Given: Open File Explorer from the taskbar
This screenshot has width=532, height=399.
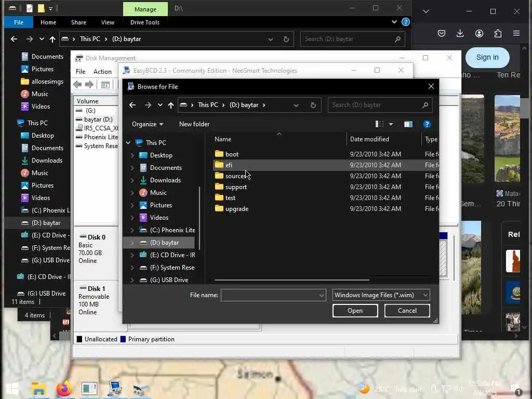Looking at the screenshot, I should point(38,389).
